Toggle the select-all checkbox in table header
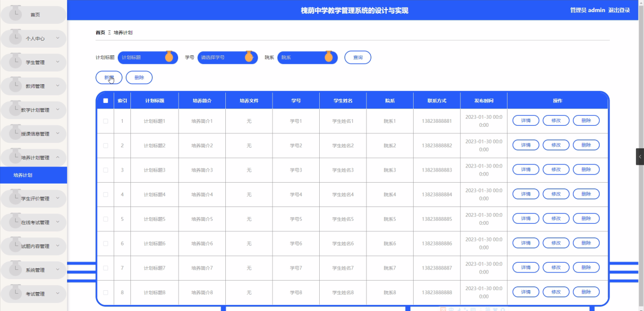 [x=106, y=101]
